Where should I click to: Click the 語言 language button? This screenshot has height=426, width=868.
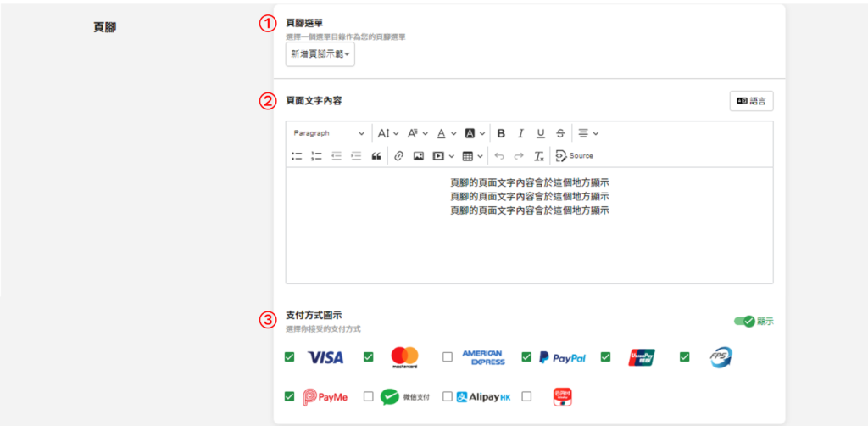(751, 101)
